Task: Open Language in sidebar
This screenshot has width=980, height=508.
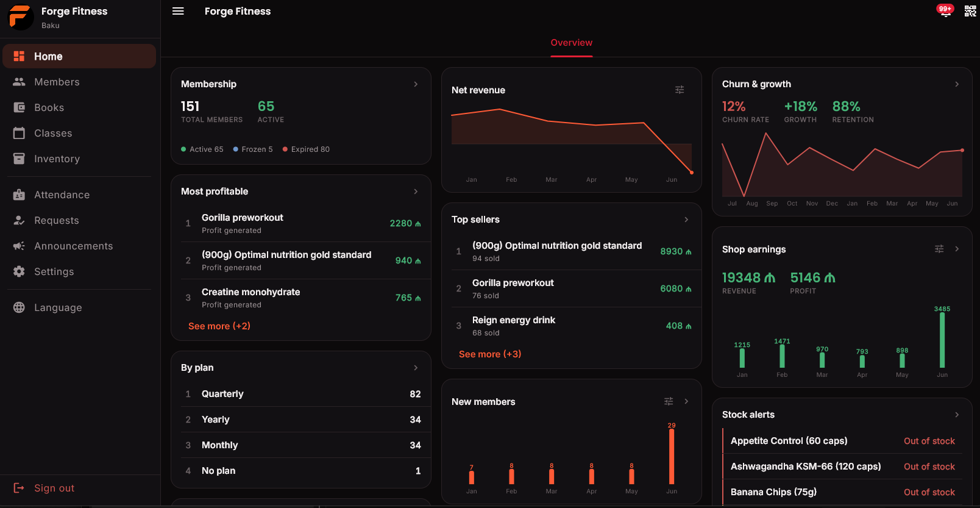Action: click(79, 307)
